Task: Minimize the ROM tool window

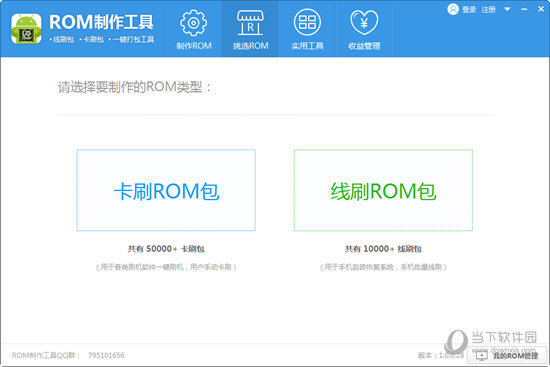Action: (x=524, y=9)
